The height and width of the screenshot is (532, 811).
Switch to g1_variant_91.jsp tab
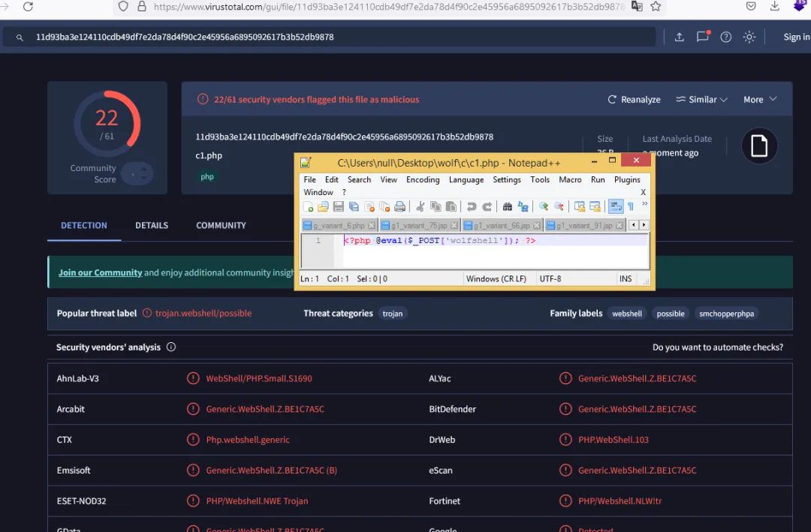click(x=584, y=225)
